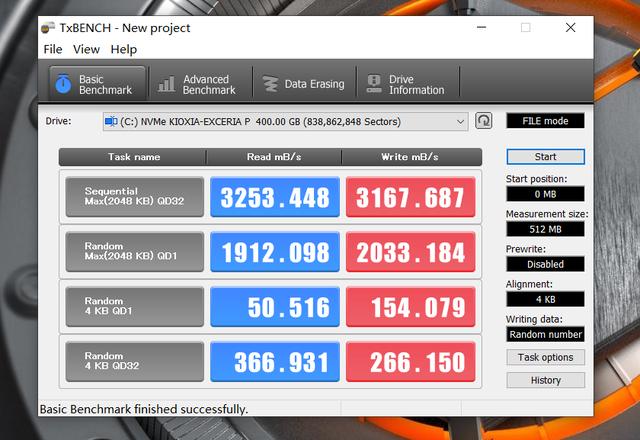Refresh the drive list with reload icon
Image resolution: width=640 pixels, height=440 pixels.
484,121
